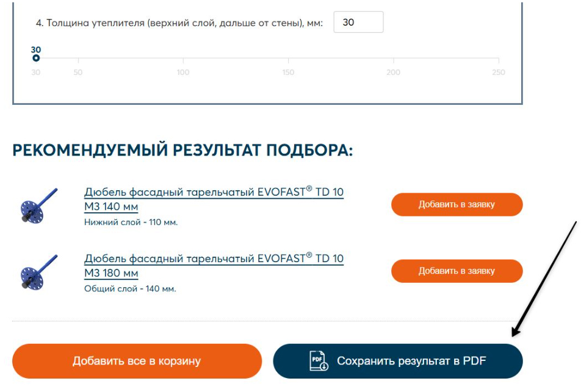This screenshot has height=392, width=581.
Task: Click the 'Общий слой - 140 мм' note
Action: (130, 289)
